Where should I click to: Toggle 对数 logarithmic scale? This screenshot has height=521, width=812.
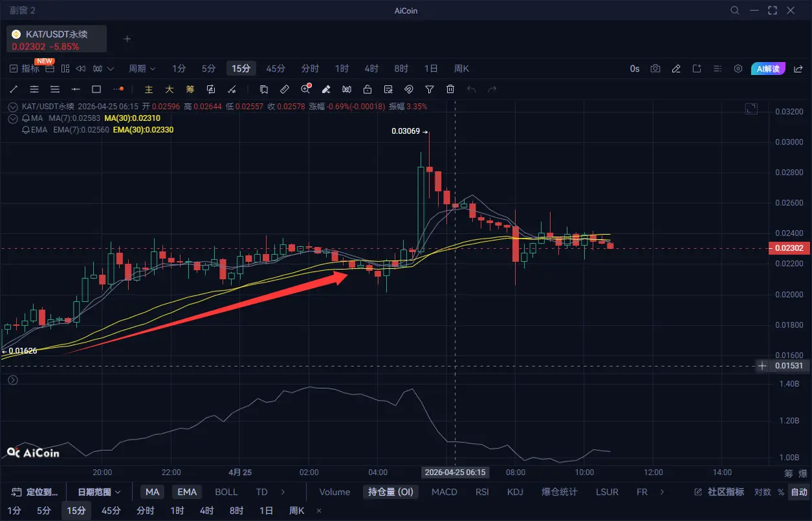pos(763,492)
